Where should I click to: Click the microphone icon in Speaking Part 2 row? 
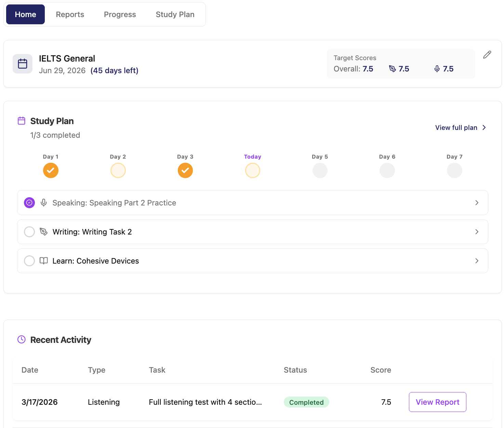(44, 203)
